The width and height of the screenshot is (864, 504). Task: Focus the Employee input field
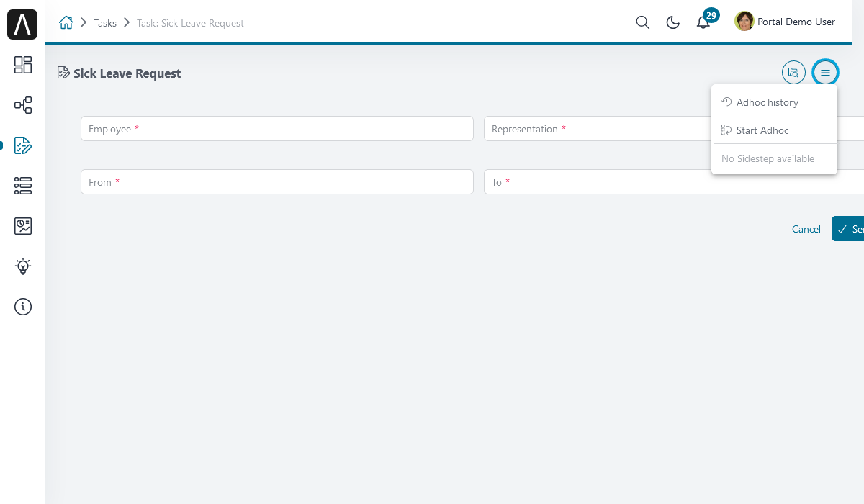click(277, 129)
